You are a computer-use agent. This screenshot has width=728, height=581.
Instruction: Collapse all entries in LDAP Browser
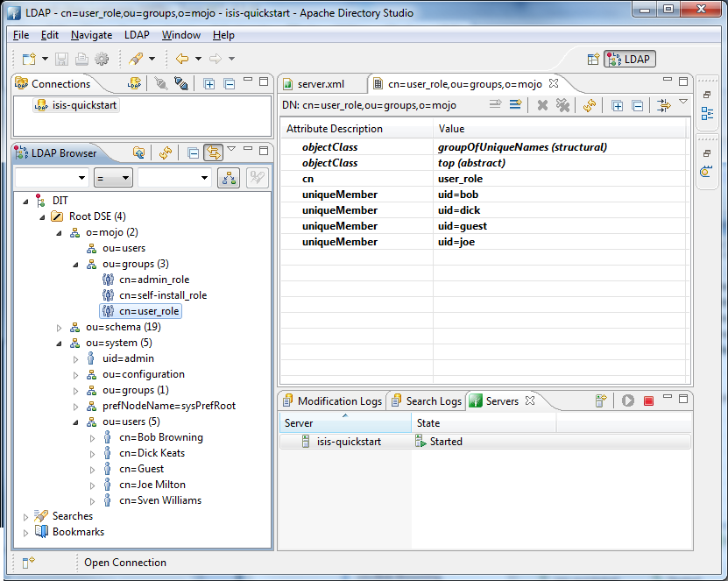(192, 151)
